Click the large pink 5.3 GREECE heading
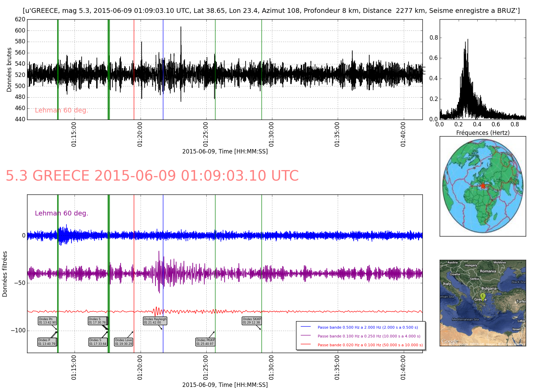 [x=152, y=176]
